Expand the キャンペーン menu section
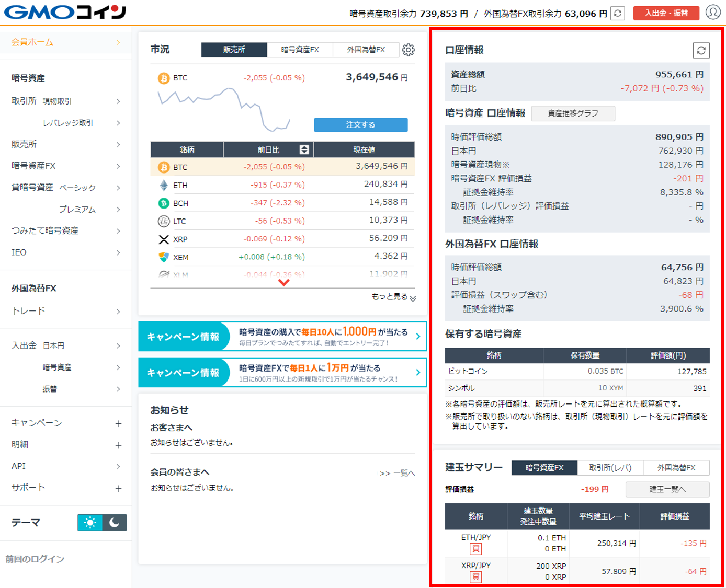Image resolution: width=726 pixels, height=588 pixels. pyautogui.click(x=118, y=423)
